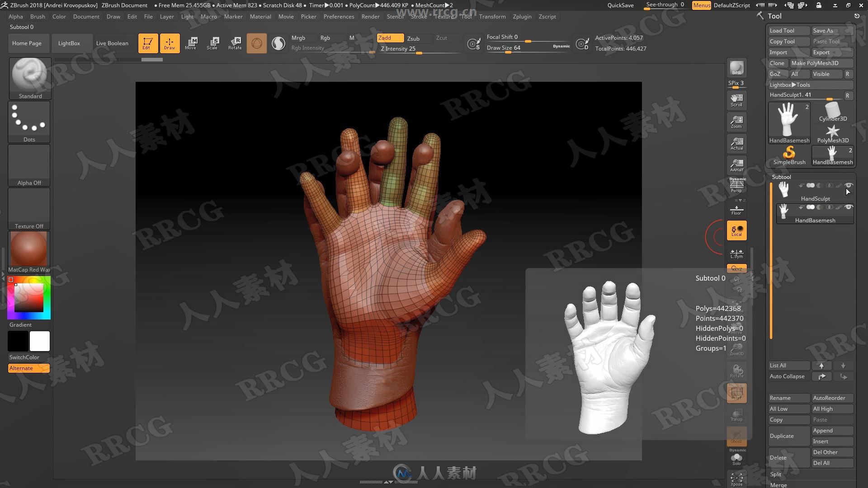Click the Scale tool icon
Image resolution: width=868 pixels, height=488 pixels.
click(x=213, y=42)
